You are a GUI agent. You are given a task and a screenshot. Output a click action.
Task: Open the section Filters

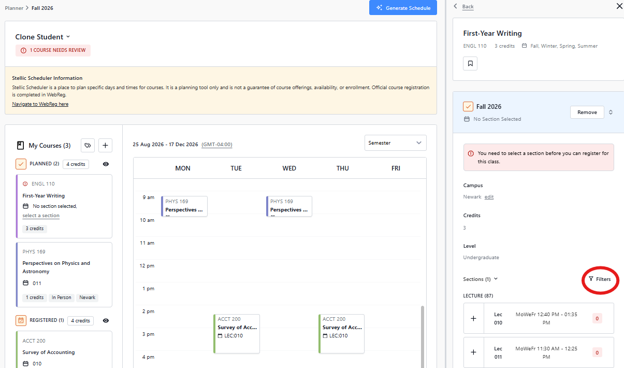pyautogui.click(x=600, y=279)
